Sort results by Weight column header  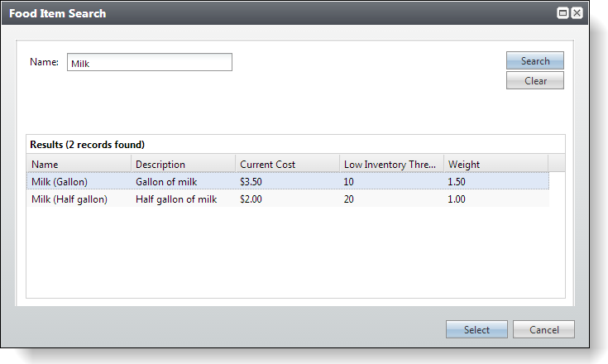[496, 164]
